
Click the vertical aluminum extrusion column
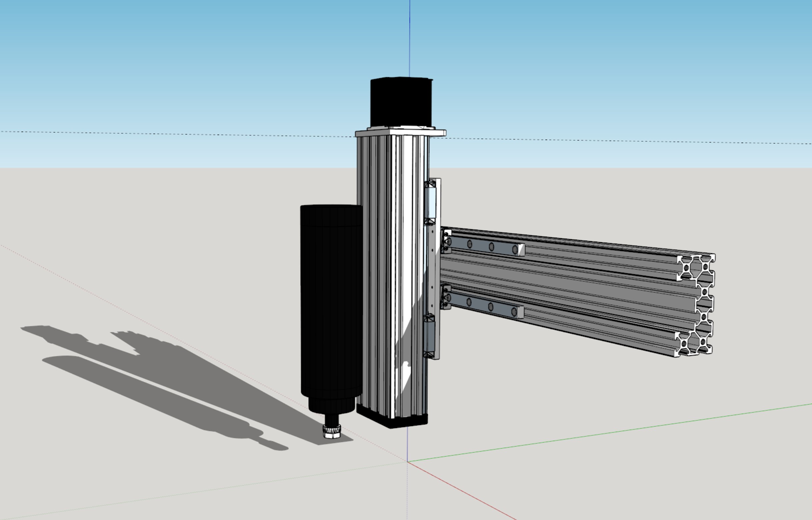pyautogui.click(x=392, y=270)
